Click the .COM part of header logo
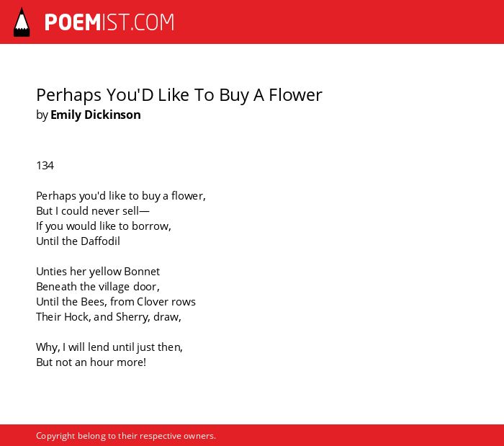 tap(153, 22)
